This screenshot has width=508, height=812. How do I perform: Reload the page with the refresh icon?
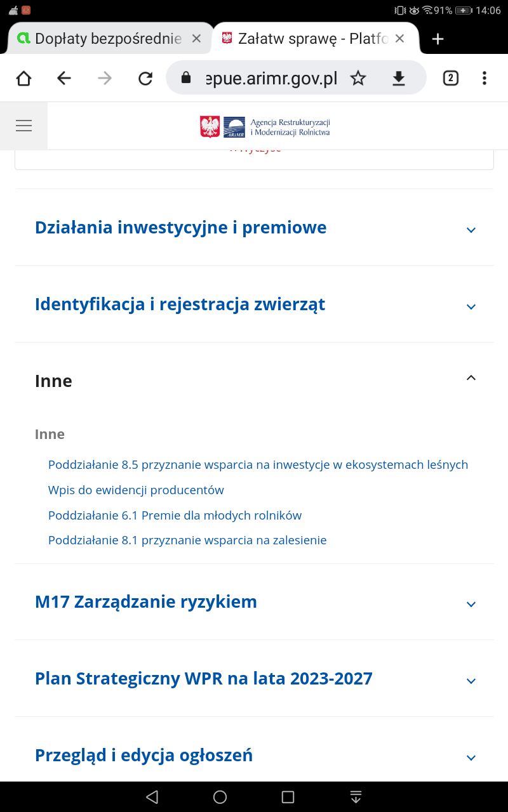pyautogui.click(x=145, y=78)
